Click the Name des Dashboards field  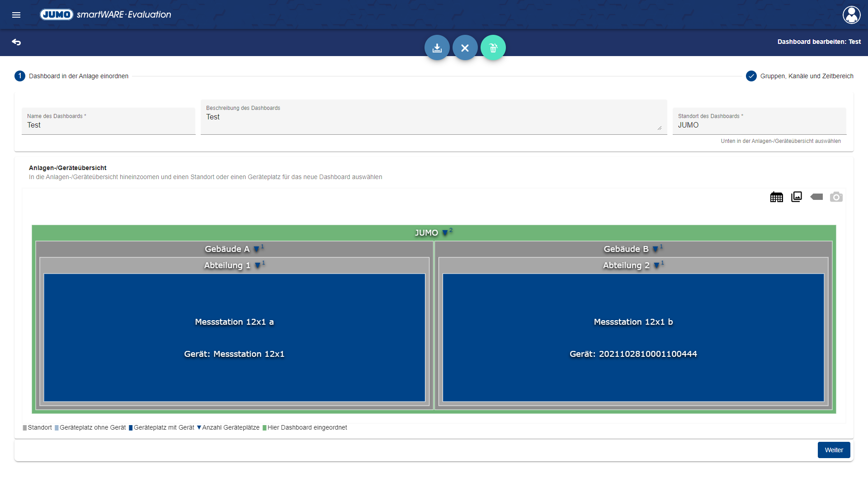tap(108, 125)
